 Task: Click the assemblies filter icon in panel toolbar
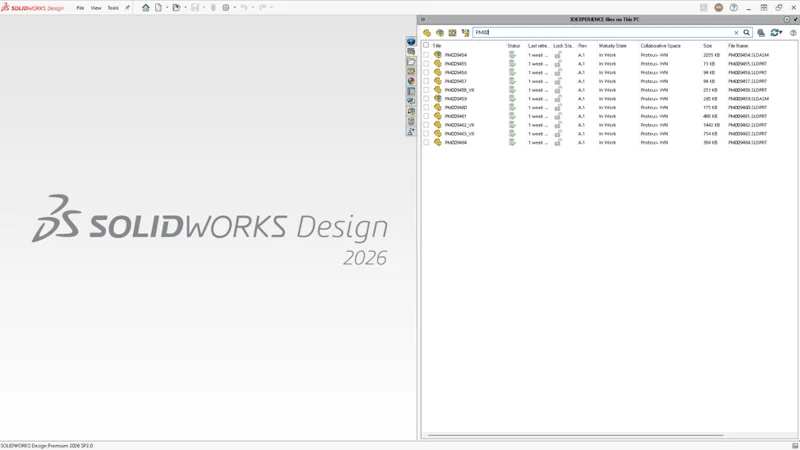440,33
